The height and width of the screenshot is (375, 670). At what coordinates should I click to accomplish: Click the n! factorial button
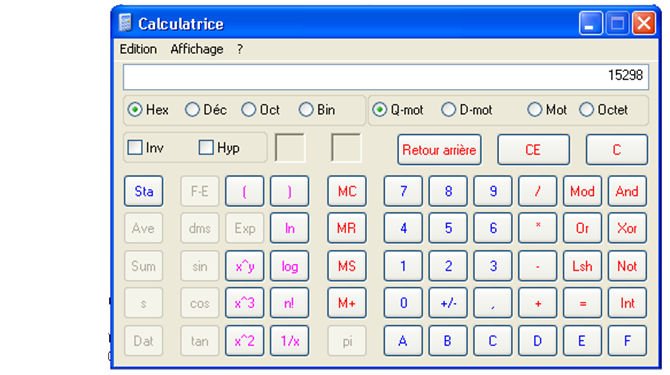(289, 303)
